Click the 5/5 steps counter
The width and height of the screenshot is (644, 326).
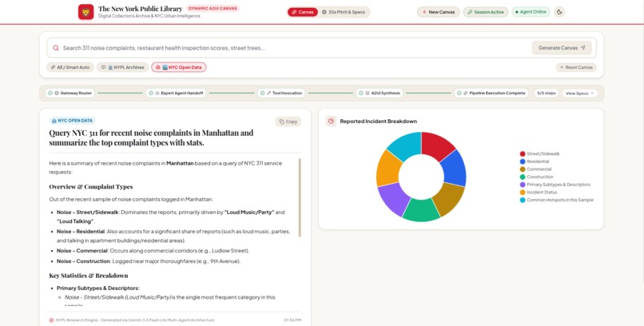tap(547, 93)
